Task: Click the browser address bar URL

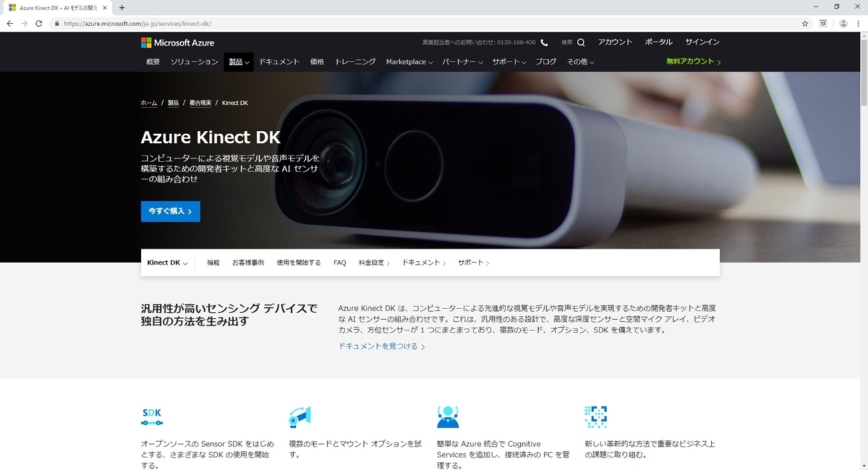Action: tap(138, 23)
